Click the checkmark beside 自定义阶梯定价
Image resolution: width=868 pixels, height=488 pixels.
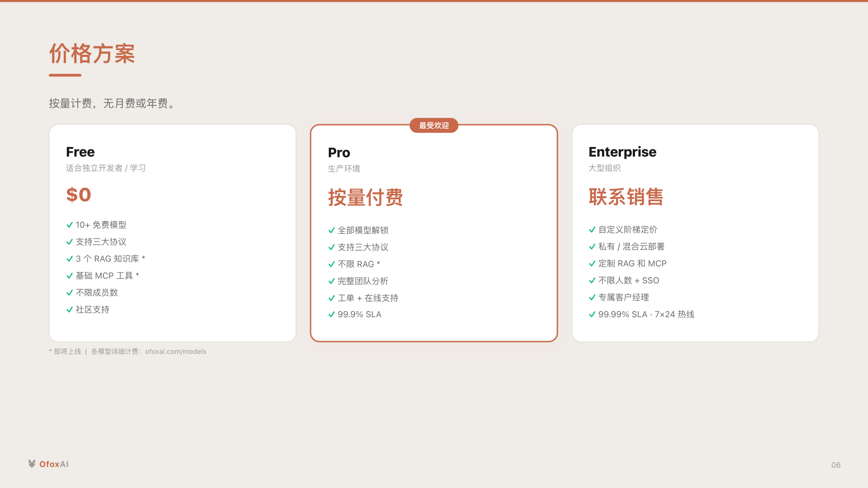pos(592,230)
